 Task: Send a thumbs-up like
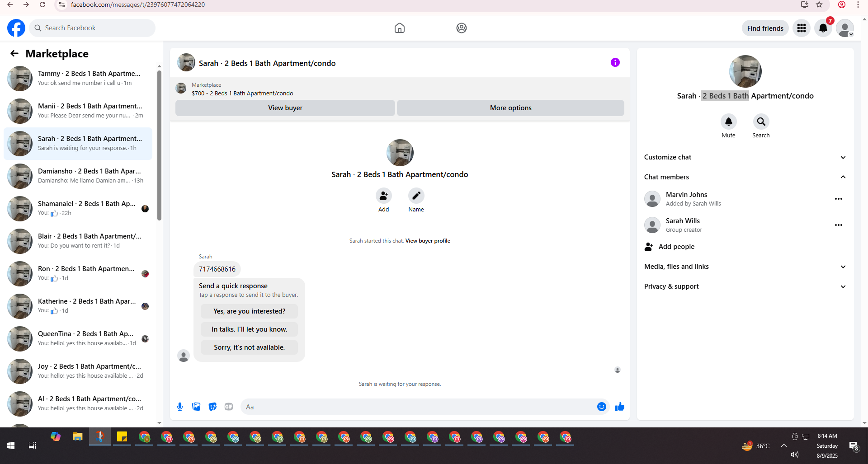pyautogui.click(x=620, y=407)
